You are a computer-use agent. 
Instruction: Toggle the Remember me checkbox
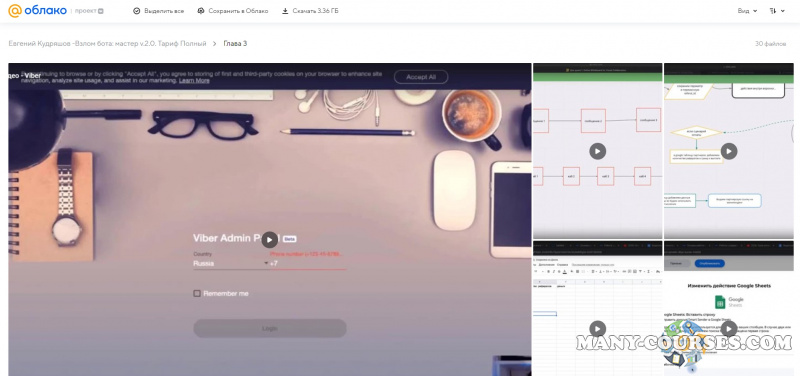point(197,293)
